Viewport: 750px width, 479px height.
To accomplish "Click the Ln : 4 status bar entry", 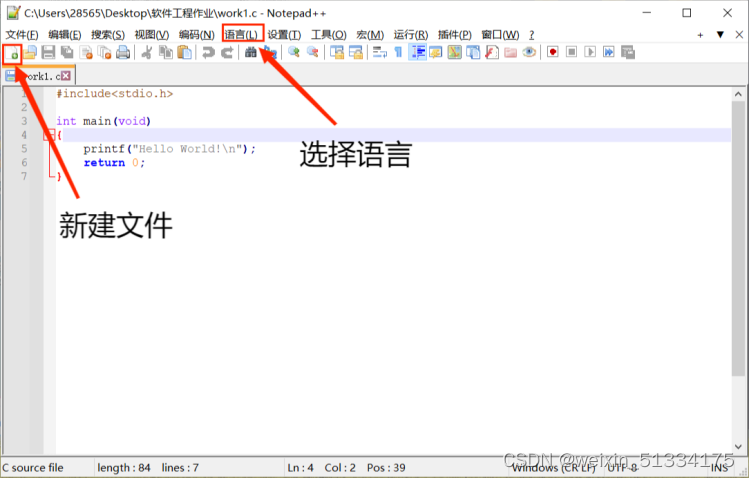I will (300, 468).
